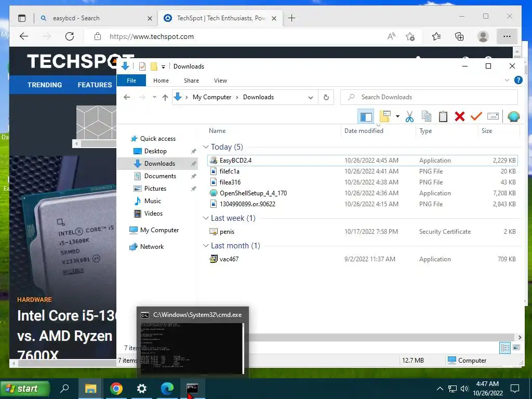Select Quick access in navigation pane

[x=158, y=138]
